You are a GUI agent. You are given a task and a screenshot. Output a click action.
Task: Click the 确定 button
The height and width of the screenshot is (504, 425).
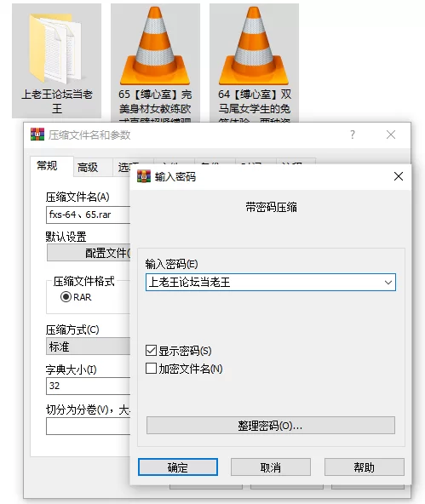178,467
